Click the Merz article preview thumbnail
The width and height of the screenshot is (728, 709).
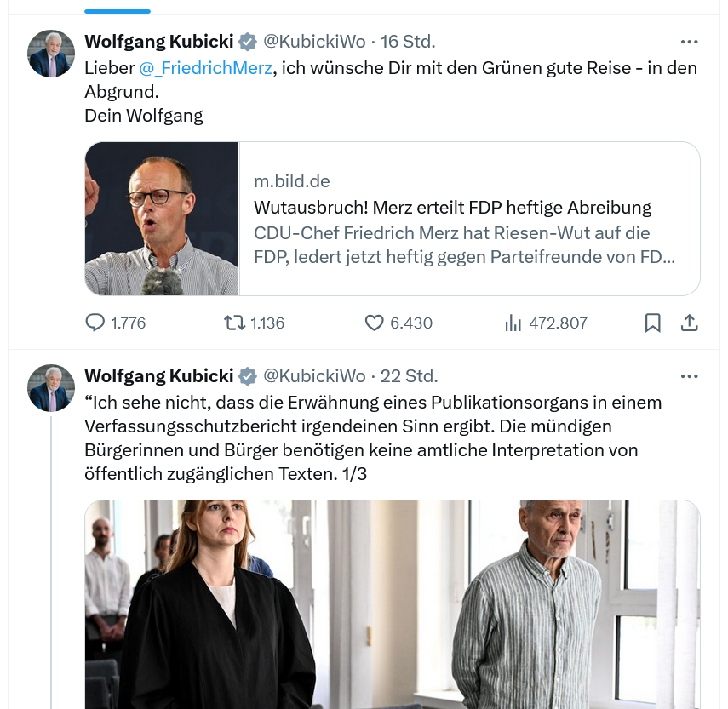click(x=162, y=219)
